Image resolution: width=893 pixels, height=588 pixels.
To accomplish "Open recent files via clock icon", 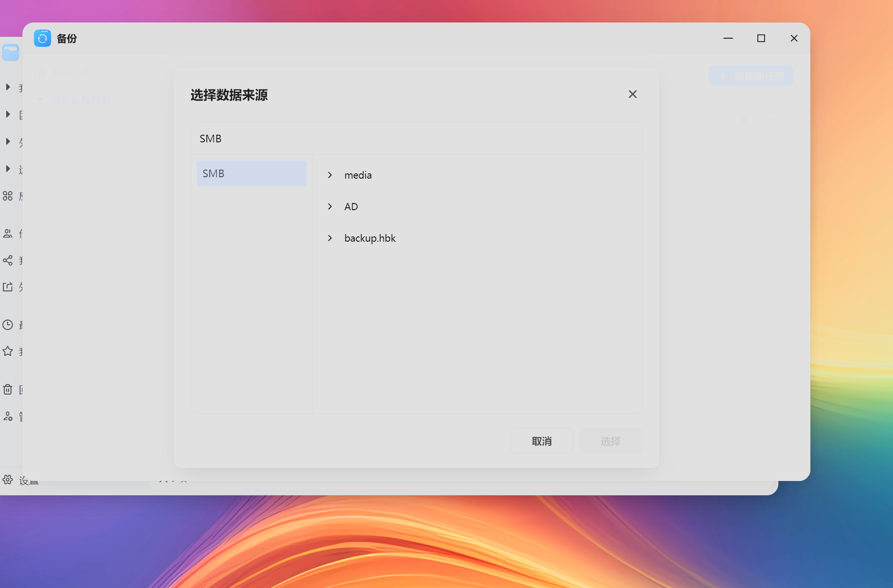I will [x=8, y=324].
